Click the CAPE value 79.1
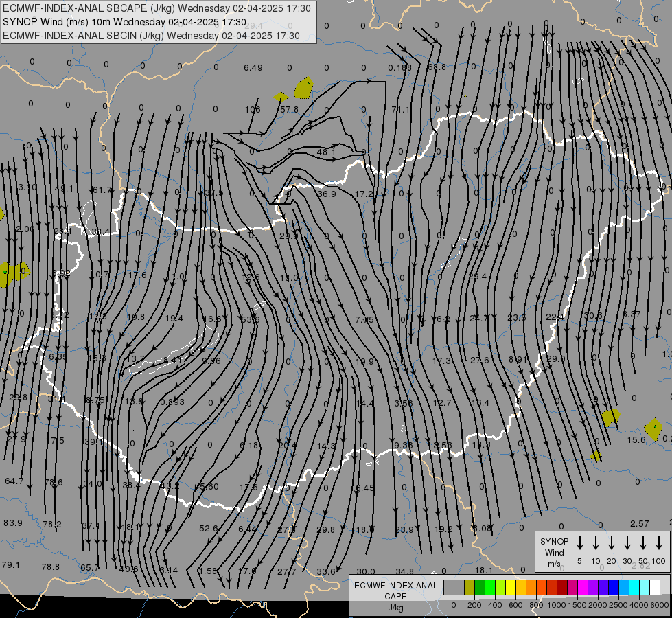672x618 pixels. click(x=11, y=565)
